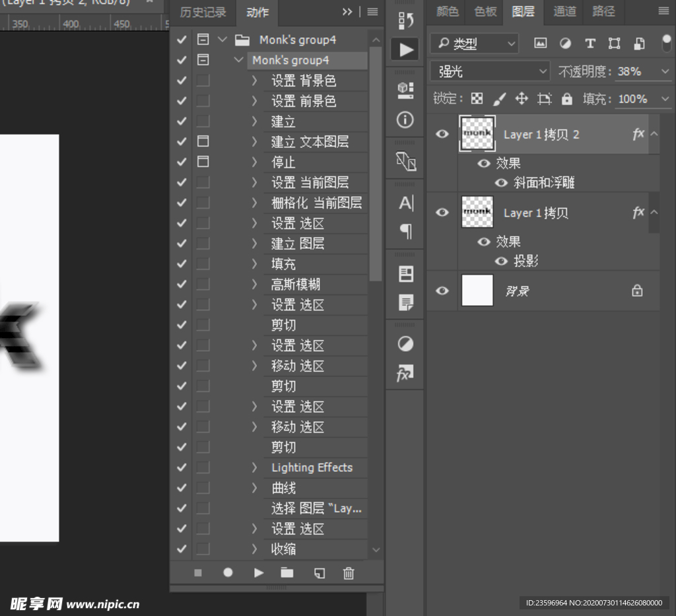
Task: Open the Properties info panel icon
Action: tap(405, 120)
